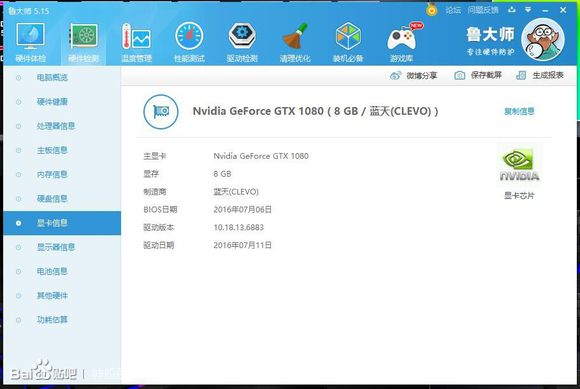The image size is (580, 389).
Task: Click the 鲁大师 avatar portrait
Action: pyautogui.click(x=543, y=39)
